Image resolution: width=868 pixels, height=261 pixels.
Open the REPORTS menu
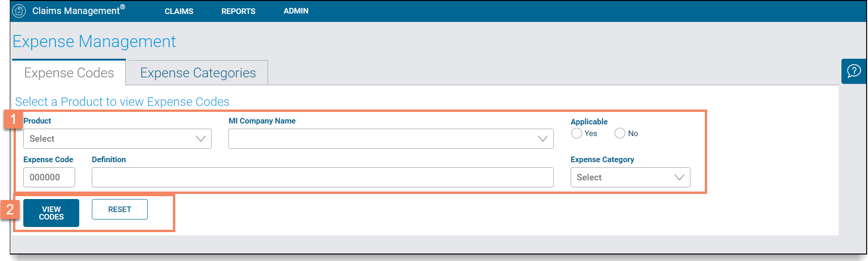pyautogui.click(x=238, y=11)
